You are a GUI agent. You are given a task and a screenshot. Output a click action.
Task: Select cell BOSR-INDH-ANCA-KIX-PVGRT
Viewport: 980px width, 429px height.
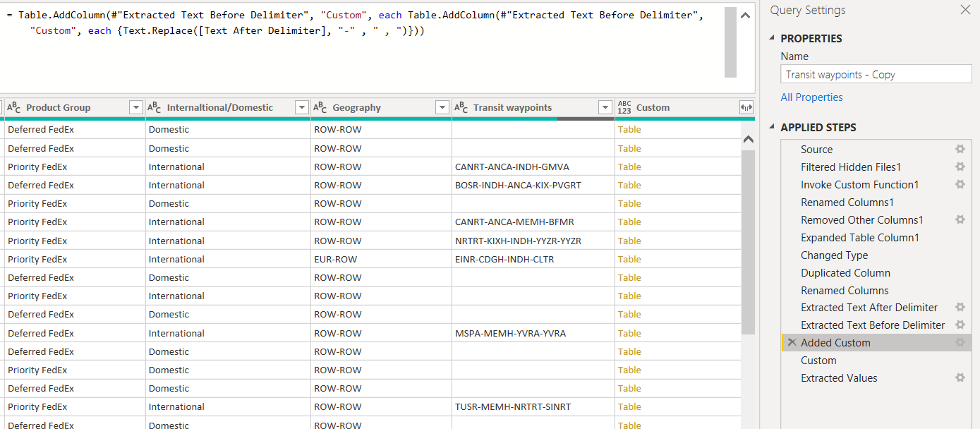[533, 185]
